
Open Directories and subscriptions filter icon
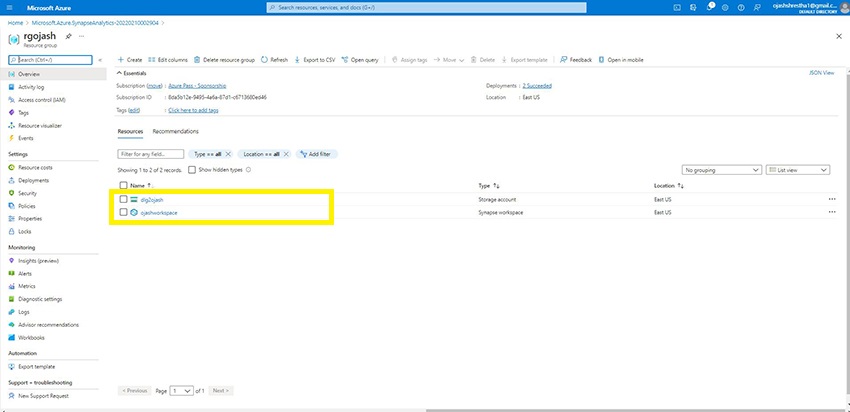pos(693,8)
